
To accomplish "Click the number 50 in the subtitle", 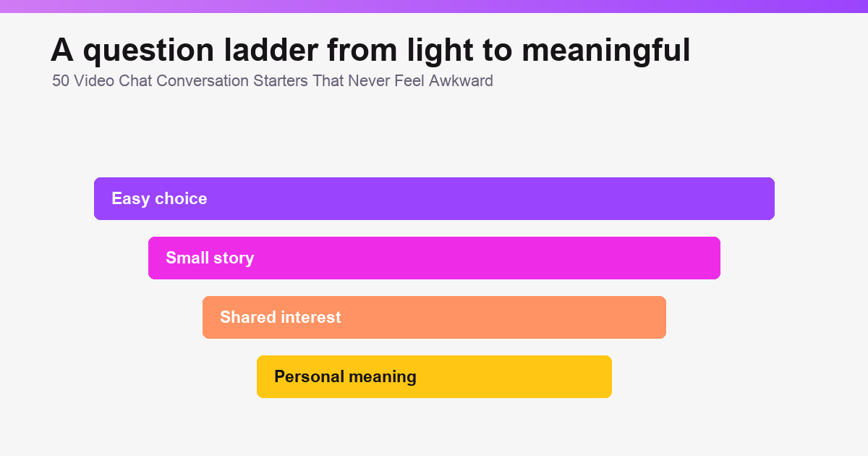I will pos(61,81).
